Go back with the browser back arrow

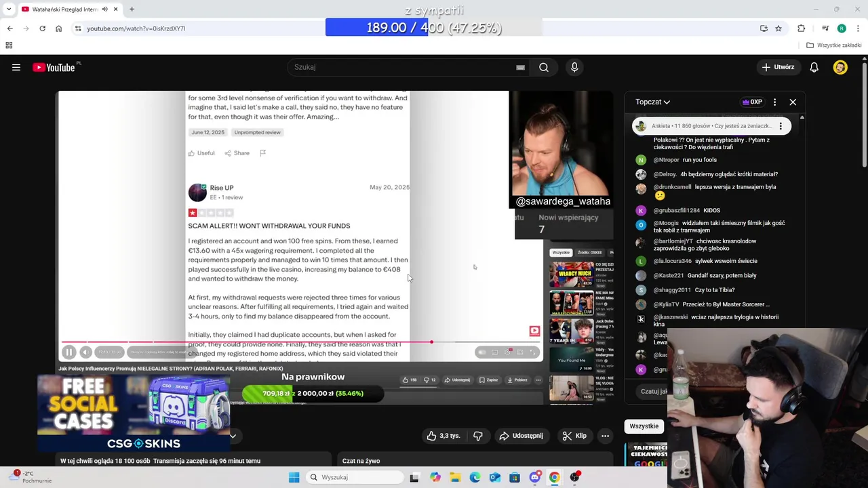pos(9,28)
